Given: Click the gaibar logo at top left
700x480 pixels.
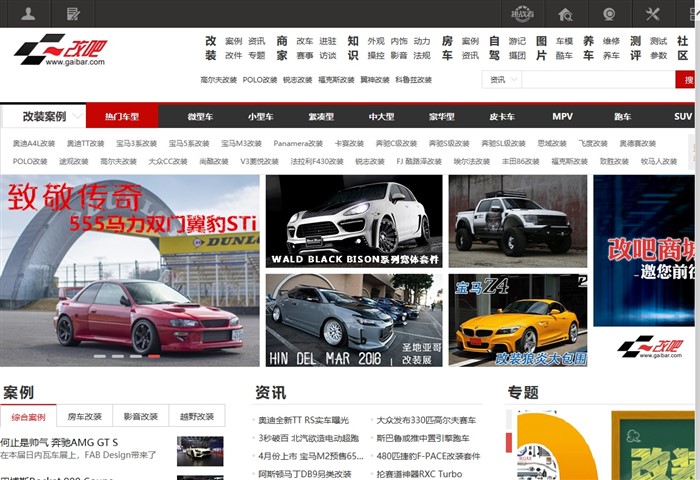Looking at the screenshot, I should pyautogui.click(x=60, y=50).
